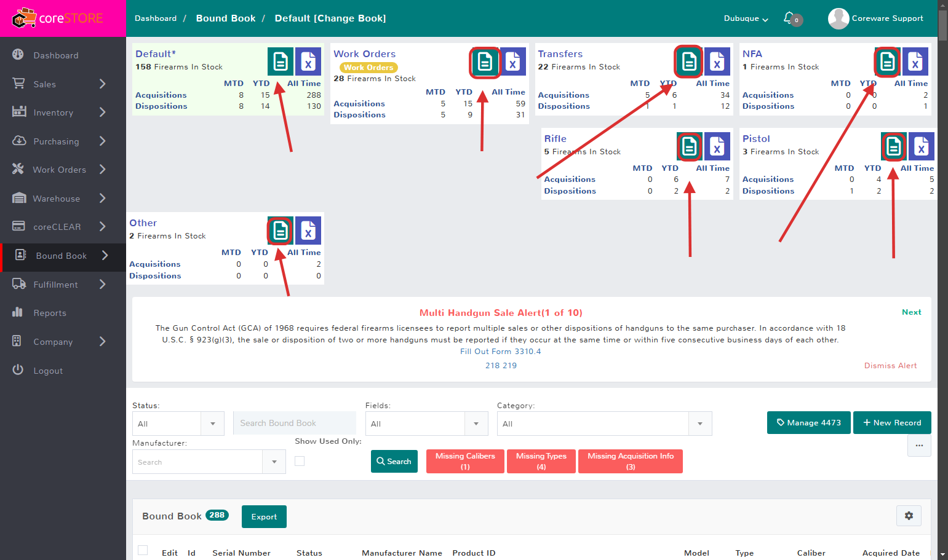Tick the select-all checkbox in table header
The image size is (948, 560).
pos(143,550)
